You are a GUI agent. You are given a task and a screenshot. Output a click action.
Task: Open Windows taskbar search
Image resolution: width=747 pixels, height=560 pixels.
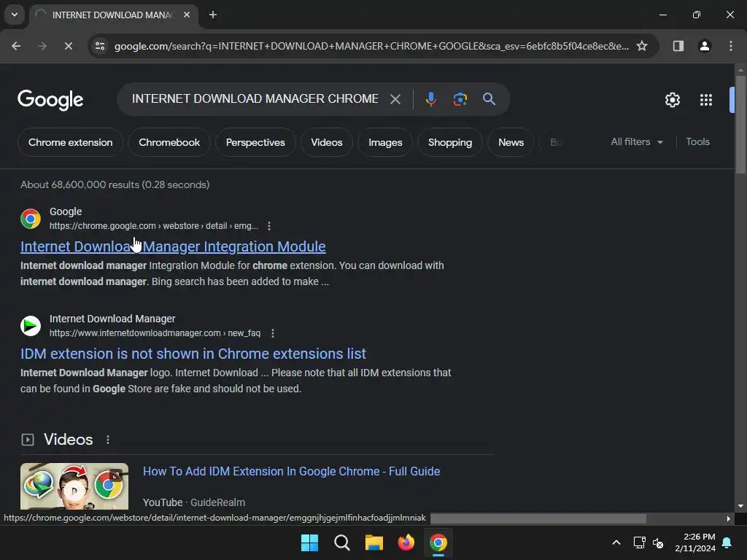click(341, 542)
